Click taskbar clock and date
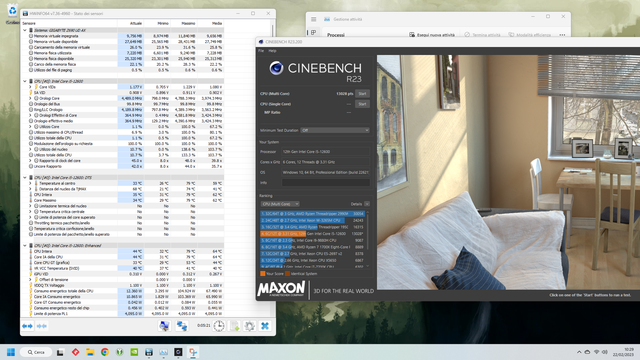The width and height of the screenshot is (640, 360). tap(623, 352)
